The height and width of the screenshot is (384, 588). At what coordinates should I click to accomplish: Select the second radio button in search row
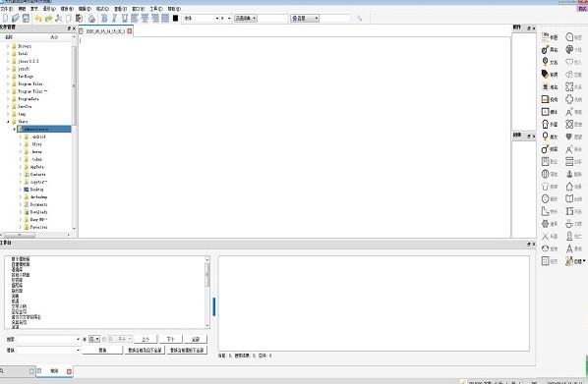pos(104,339)
